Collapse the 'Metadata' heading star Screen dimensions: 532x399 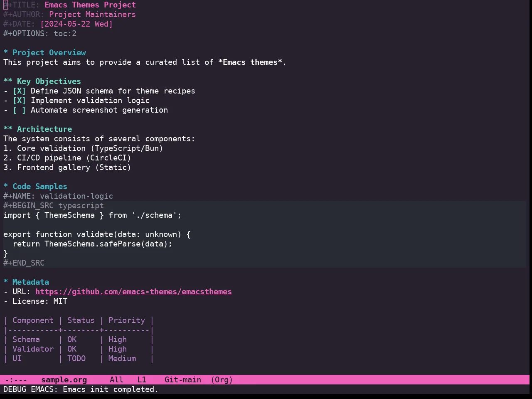tap(5, 282)
